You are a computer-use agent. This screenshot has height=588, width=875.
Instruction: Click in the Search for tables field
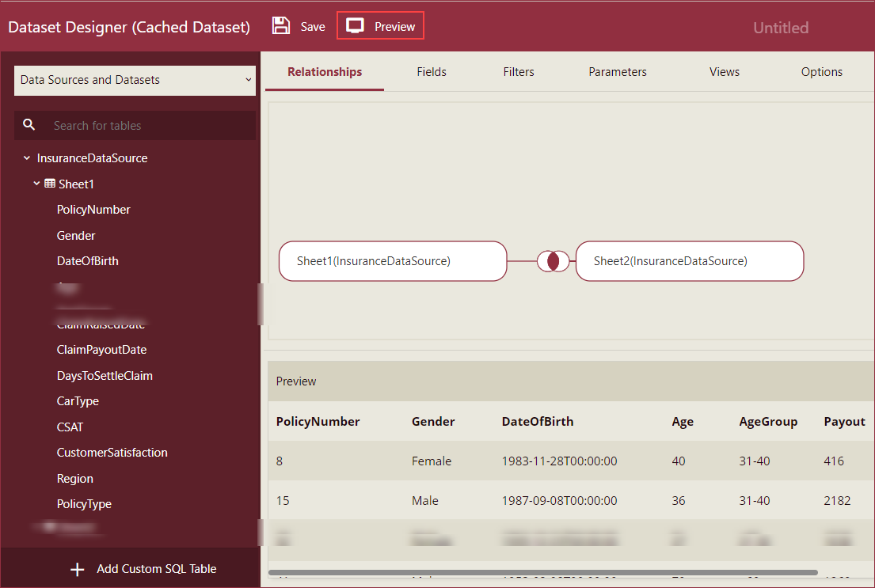tap(146, 125)
